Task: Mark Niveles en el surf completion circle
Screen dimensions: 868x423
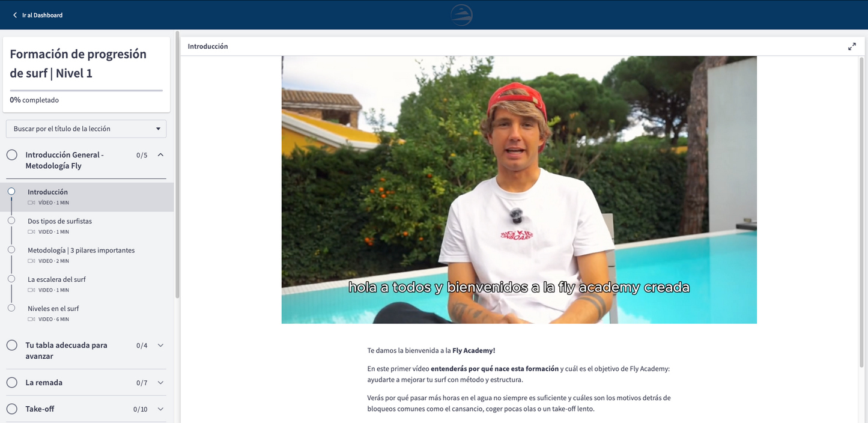Action: (x=11, y=308)
